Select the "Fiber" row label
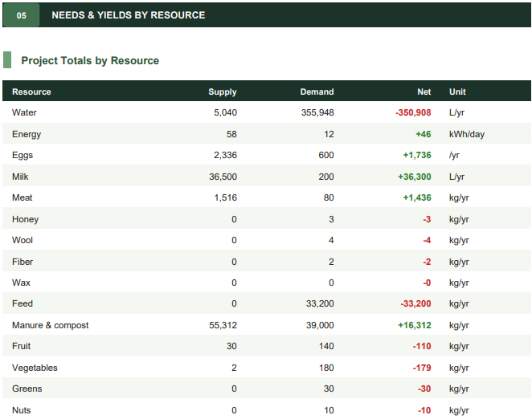532x419 pixels. pos(23,262)
